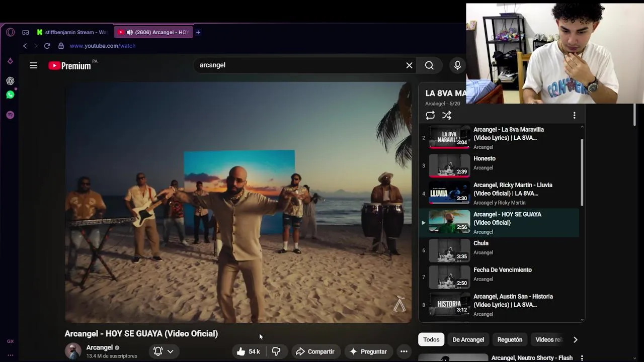
Task: Run search with the magnifier button
Action: click(429, 65)
